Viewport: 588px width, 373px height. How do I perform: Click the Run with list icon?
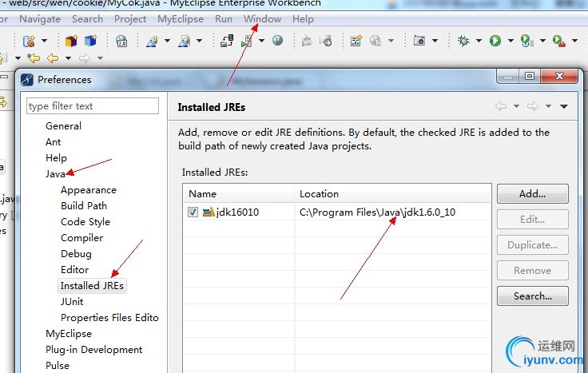[527, 41]
